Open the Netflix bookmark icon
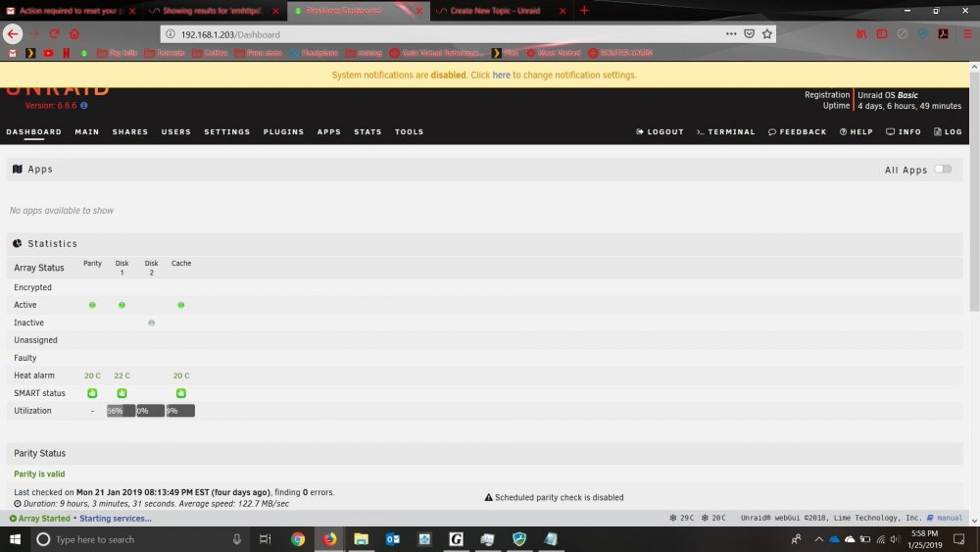980x552 pixels. 67,53
